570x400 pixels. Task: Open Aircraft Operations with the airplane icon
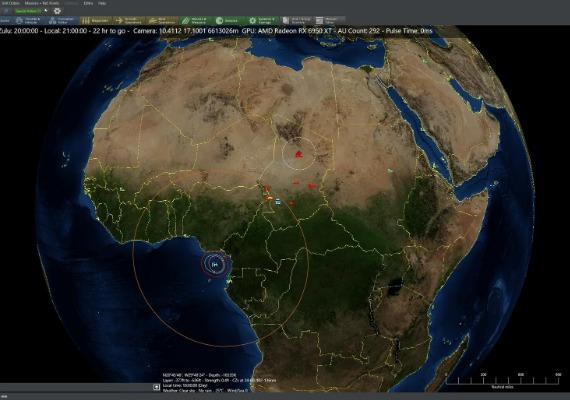pos(129,20)
